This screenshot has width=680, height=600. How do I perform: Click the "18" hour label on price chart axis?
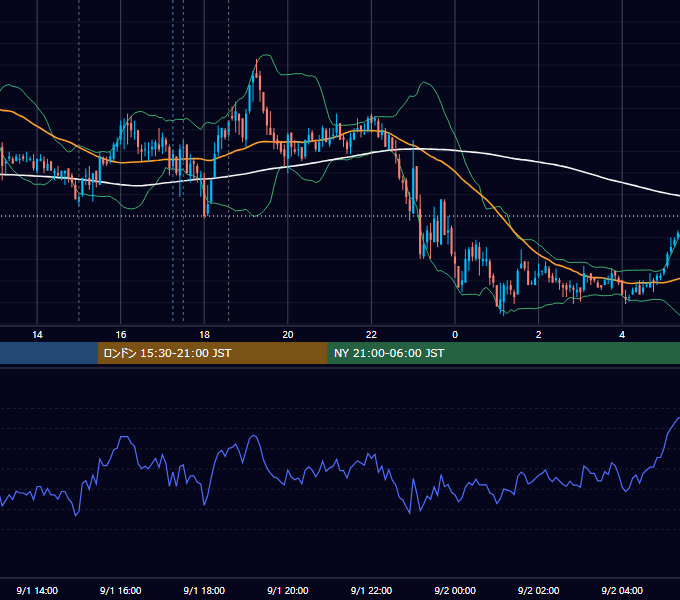[x=204, y=335]
